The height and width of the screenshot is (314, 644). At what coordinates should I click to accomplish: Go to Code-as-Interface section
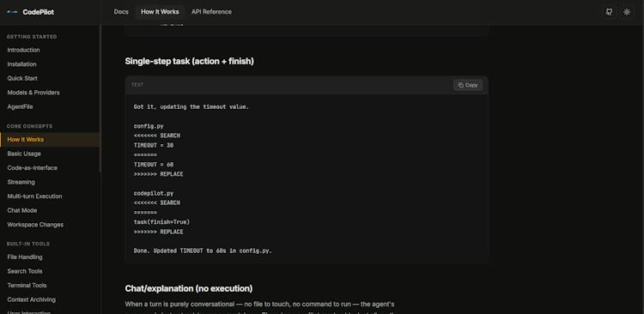coord(33,168)
